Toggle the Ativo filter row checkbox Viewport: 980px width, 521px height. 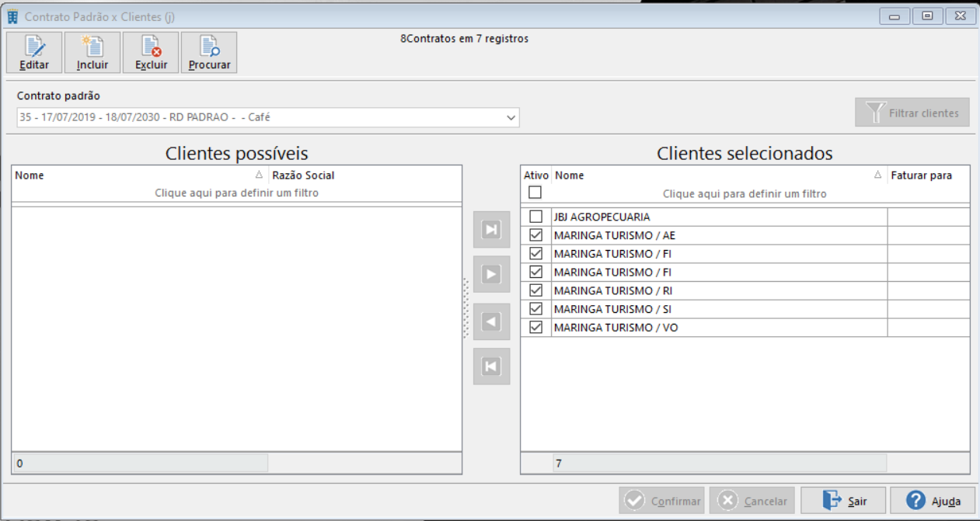pyautogui.click(x=535, y=193)
